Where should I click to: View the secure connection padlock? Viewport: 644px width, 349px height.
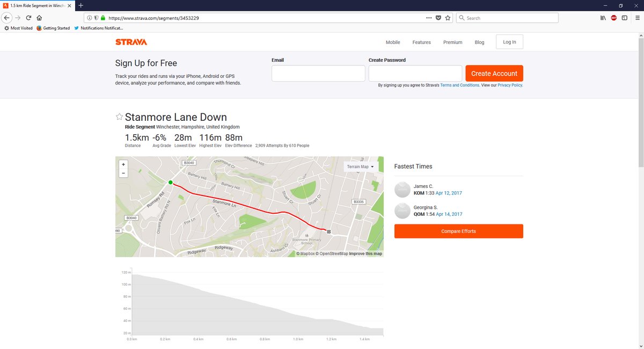(x=103, y=18)
